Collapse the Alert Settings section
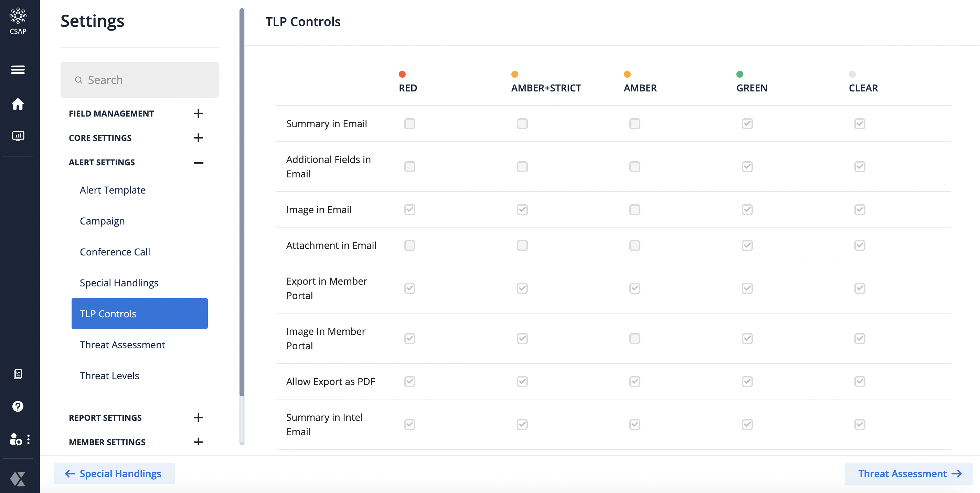Viewport: 980px width, 493px height. coord(198,162)
